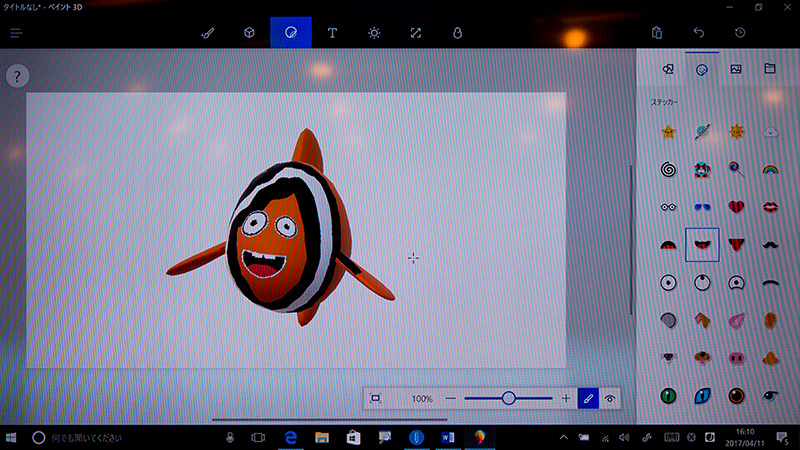Open the Windows Start menu
Screen dimensions: 800x450
[11, 438]
